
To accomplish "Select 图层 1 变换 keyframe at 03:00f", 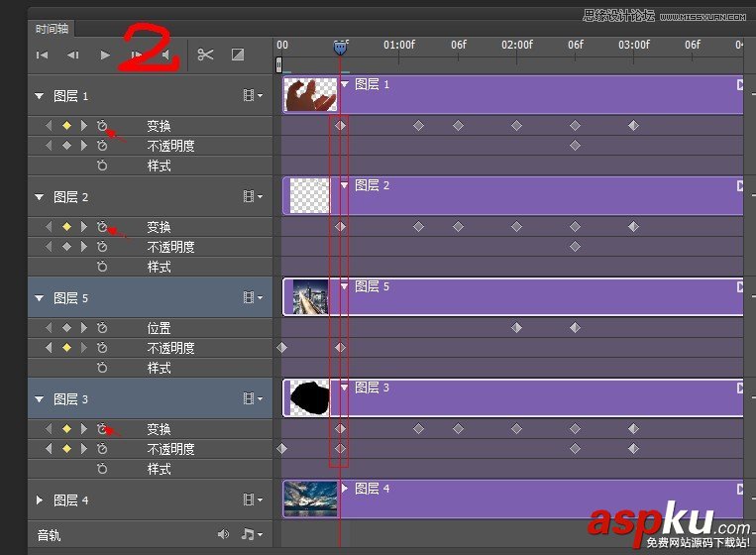I will click(633, 126).
